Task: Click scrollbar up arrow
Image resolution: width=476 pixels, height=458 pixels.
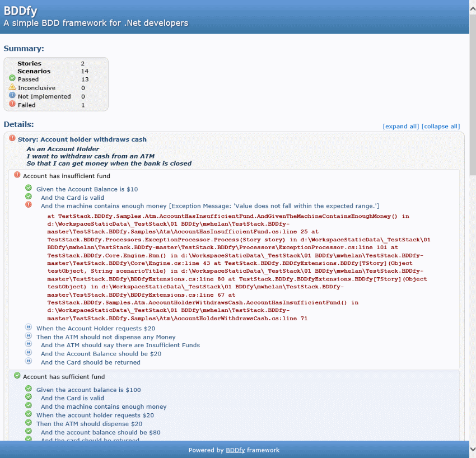Action: [x=473, y=9]
